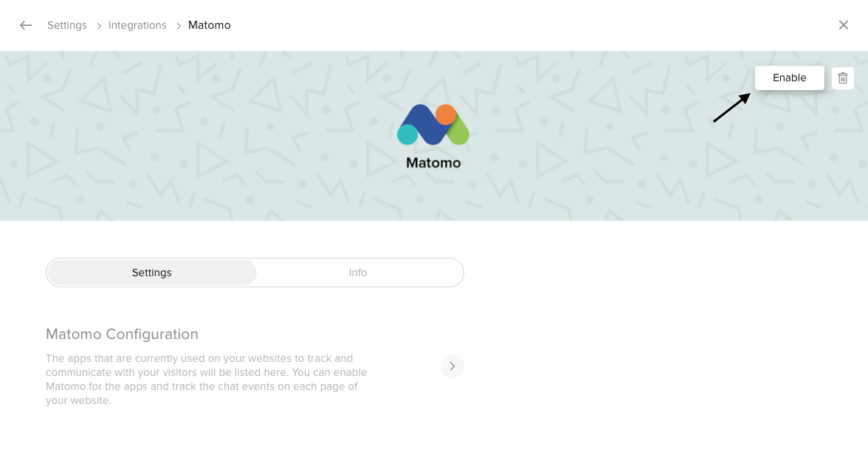Screen dimensions: 868x452
Task: Close the Matomo integration page
Action: coord(844,25)
